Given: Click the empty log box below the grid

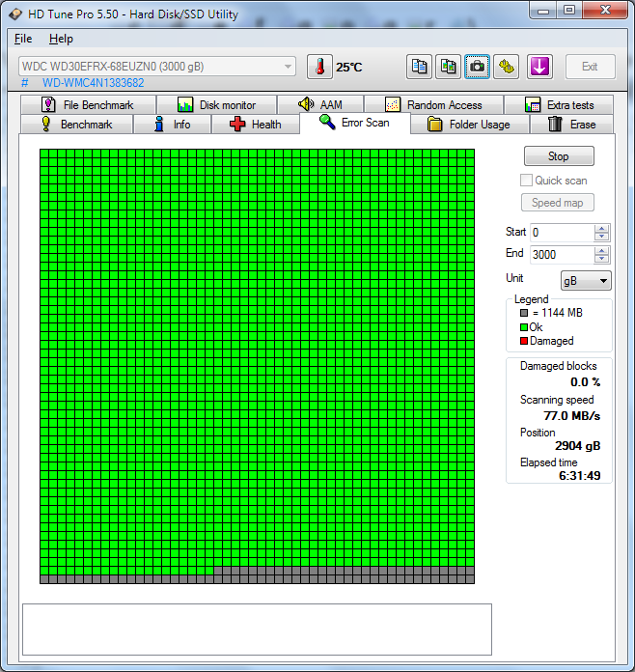Looking at the screenshot, I should coord(257,630).
